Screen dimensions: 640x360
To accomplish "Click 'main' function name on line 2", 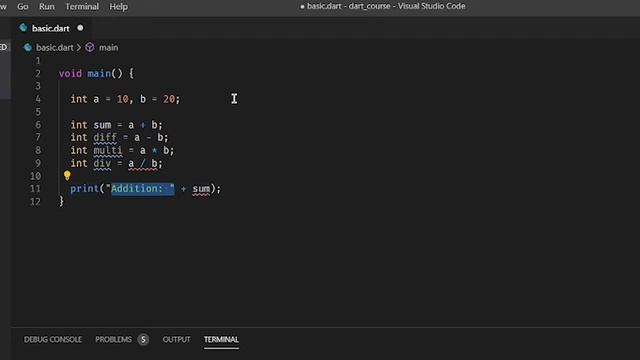I will 99,73.
